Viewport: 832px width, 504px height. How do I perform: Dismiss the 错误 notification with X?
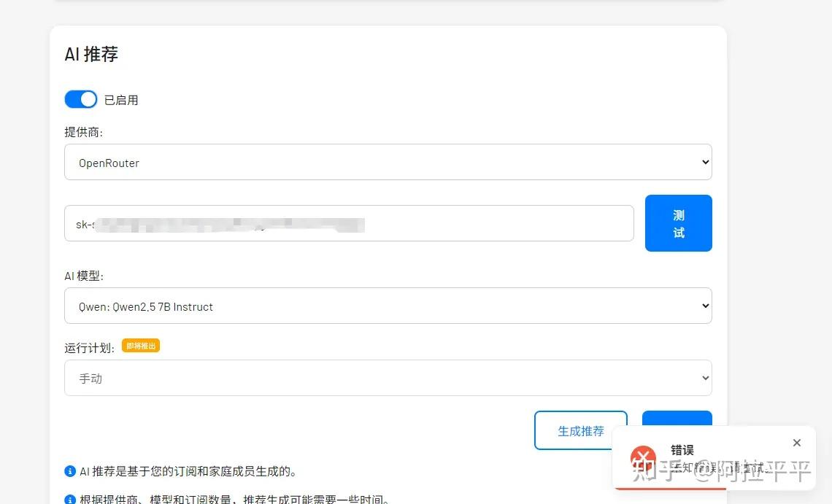796,443
